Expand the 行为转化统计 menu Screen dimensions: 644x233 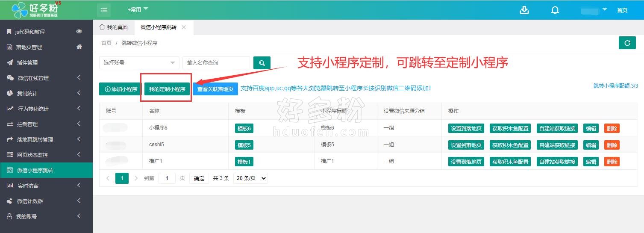(x=79, y=109)
